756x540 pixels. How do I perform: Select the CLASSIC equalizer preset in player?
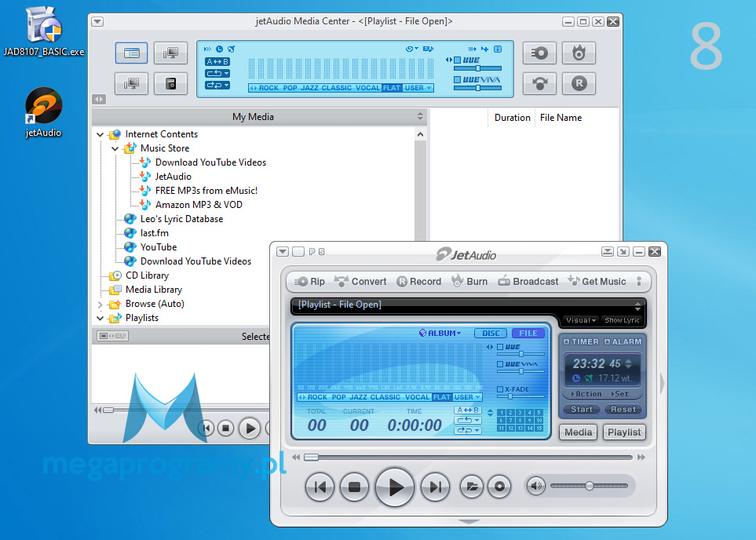(x=385, y=397)
